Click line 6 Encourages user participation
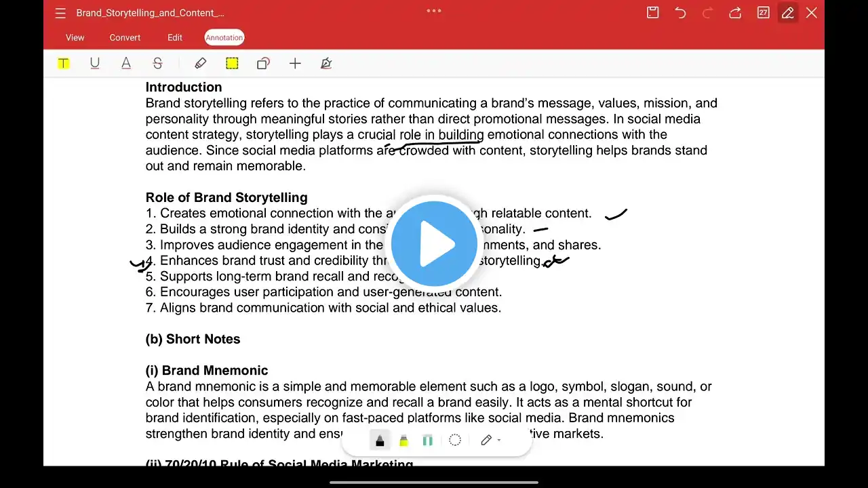This screenshot has height=488, width=868. coord(324,292)
